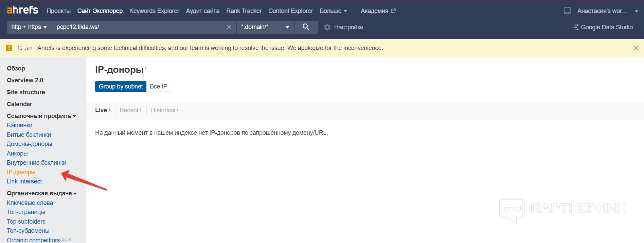This screenshot has height=243, width=644.
Task: Switch to the Live tab
Action: coord(101,110)
